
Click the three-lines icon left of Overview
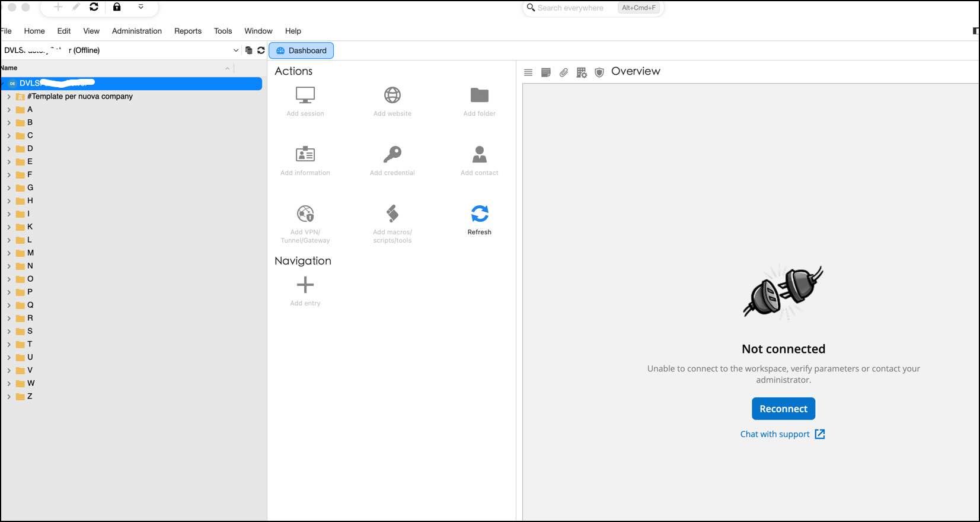click(528, 72)
